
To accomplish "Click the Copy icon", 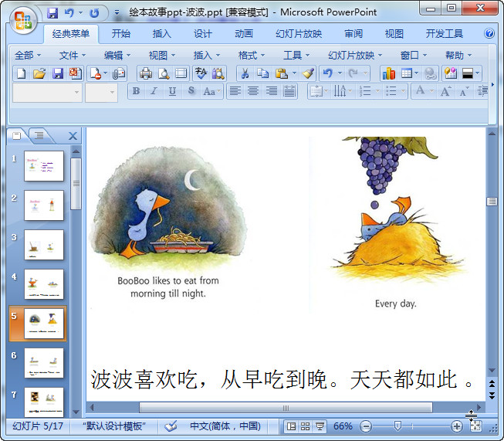I will click(262, 73).
